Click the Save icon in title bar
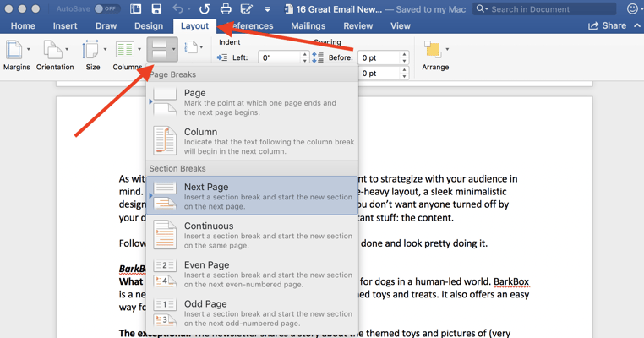This screenshot has height=338, width=644. coord(156,8)
